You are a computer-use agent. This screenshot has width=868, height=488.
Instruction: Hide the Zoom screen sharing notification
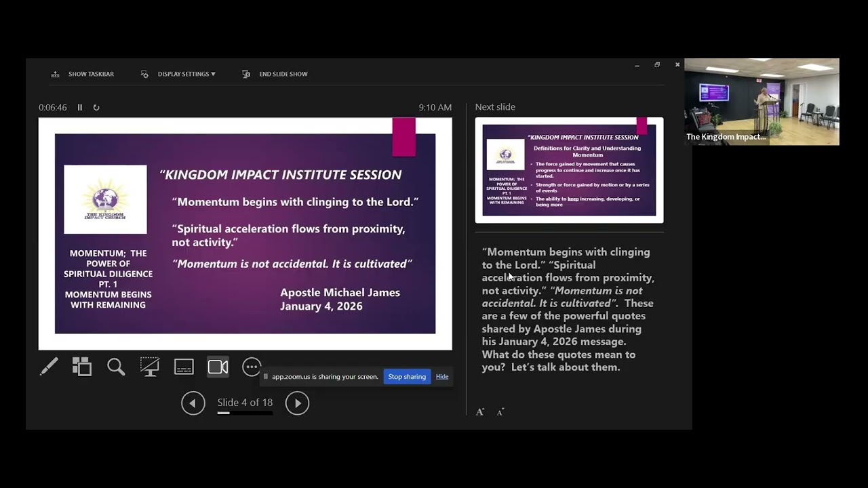click(x=442, y=377)
